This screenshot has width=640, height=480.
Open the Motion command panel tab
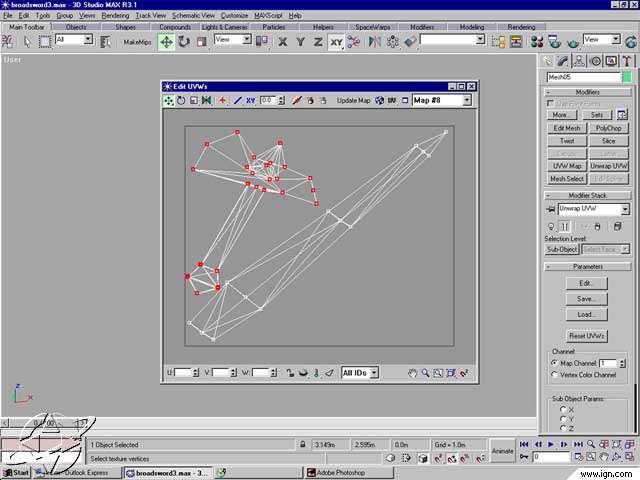pos(596,61)
